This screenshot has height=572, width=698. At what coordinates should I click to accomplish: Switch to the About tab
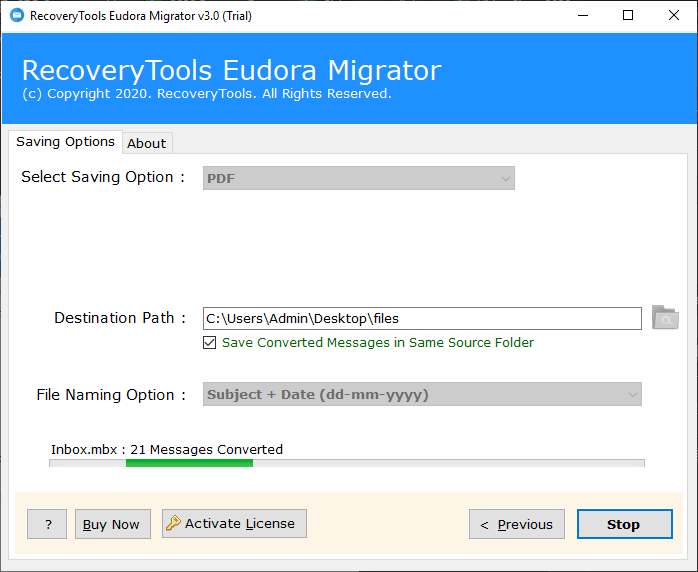[x=147, y=143]
